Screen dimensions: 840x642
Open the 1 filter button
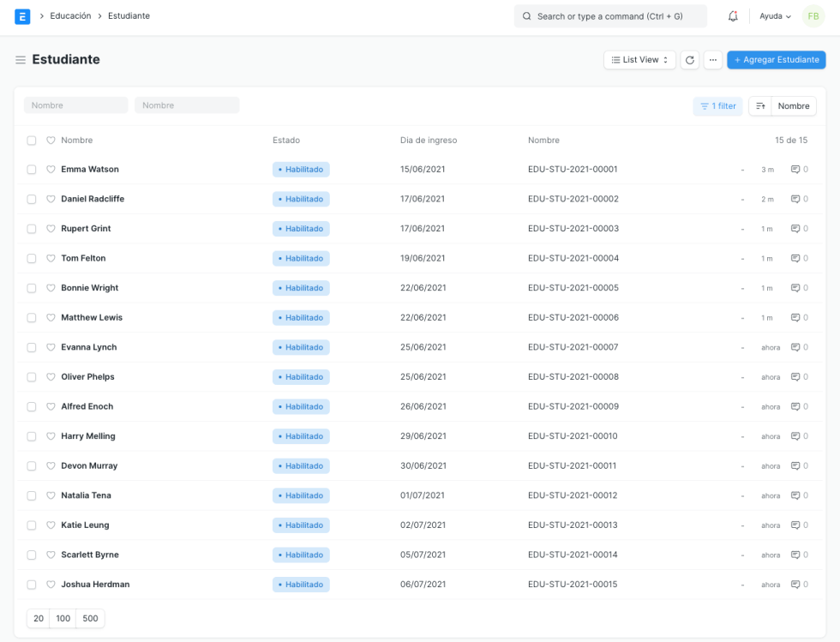[718, 106]
